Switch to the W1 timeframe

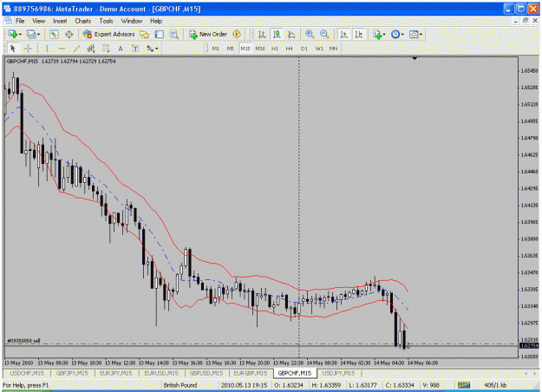[319, 49]
